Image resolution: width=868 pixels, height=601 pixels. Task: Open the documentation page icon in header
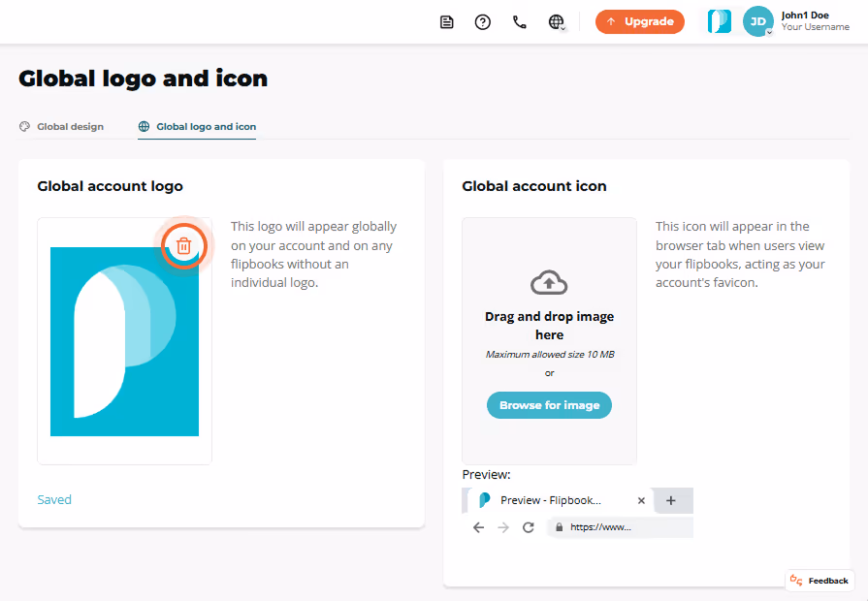(x=447, y=22)
